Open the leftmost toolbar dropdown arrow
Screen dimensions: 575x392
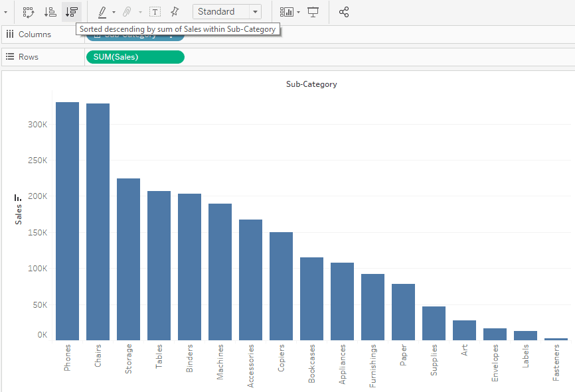pos(5,12)
